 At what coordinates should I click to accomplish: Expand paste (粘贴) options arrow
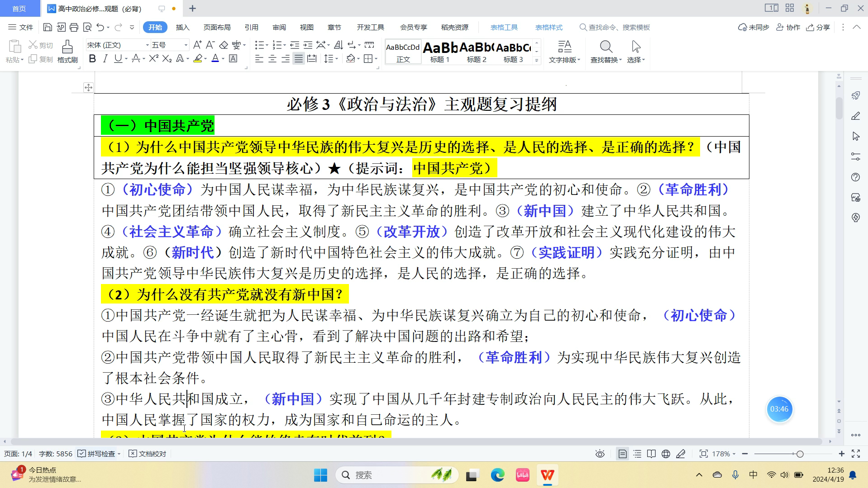click(x=22, y=60)
